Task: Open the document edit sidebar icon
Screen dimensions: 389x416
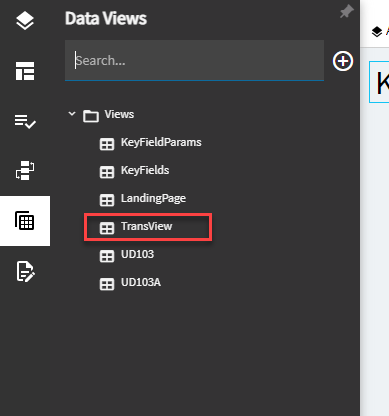Action: (25, 272)
